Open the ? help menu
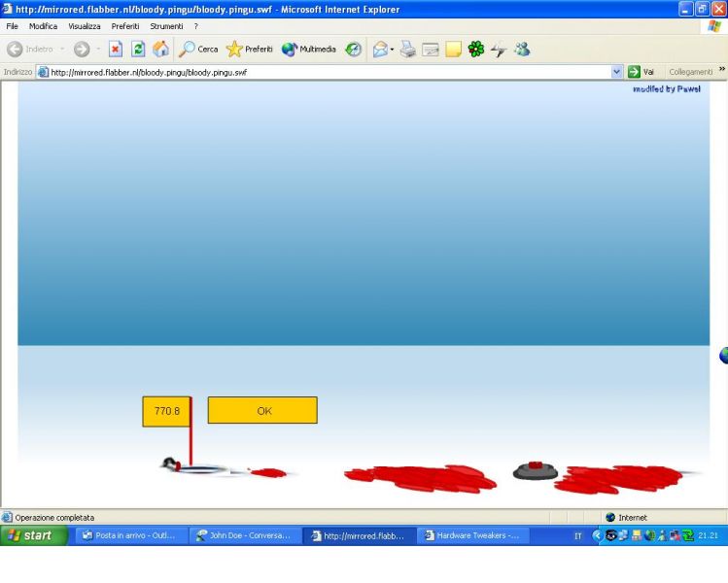 196,26
